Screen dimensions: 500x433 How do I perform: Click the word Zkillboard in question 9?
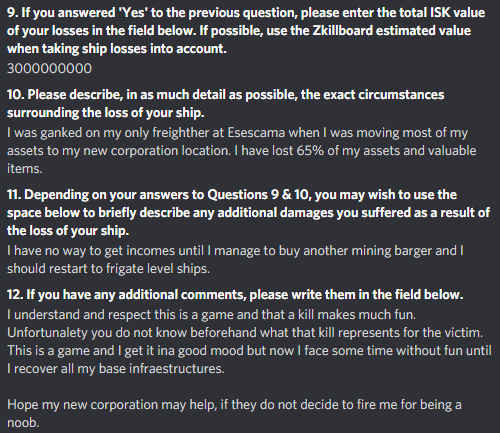pyautogui.click(x=345, y=31)
